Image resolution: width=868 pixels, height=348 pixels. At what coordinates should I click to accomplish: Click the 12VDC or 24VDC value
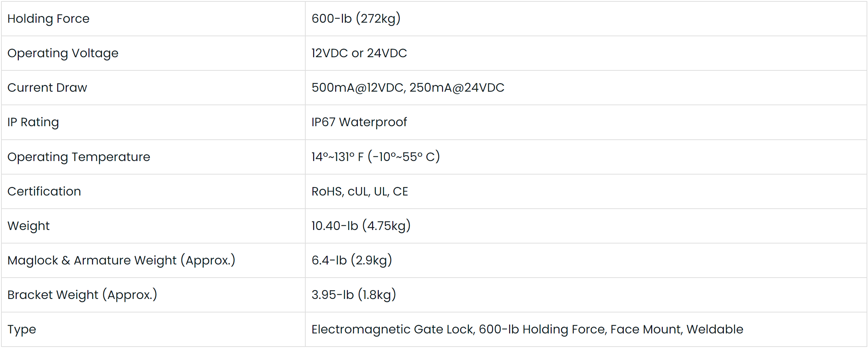[x=359, y=53]
